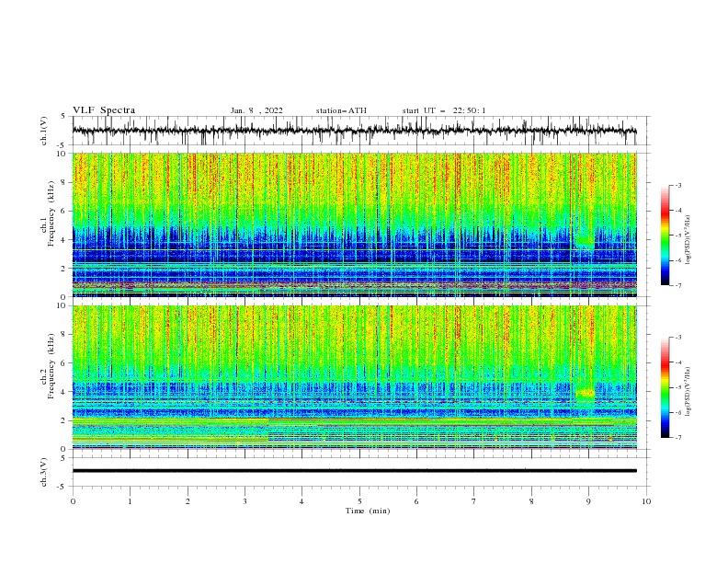Click the 'Time (min)' axis title
This screenshot has height=563, width=728.
(368, 511)
